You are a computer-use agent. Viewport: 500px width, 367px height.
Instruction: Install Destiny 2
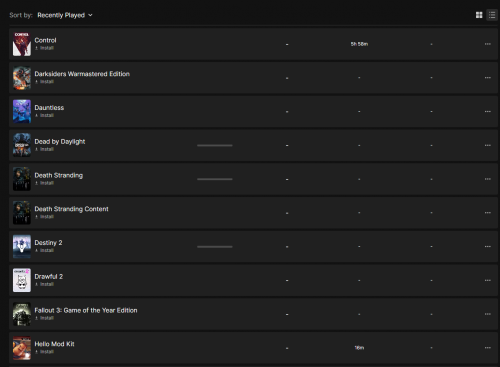click(44, 250)
